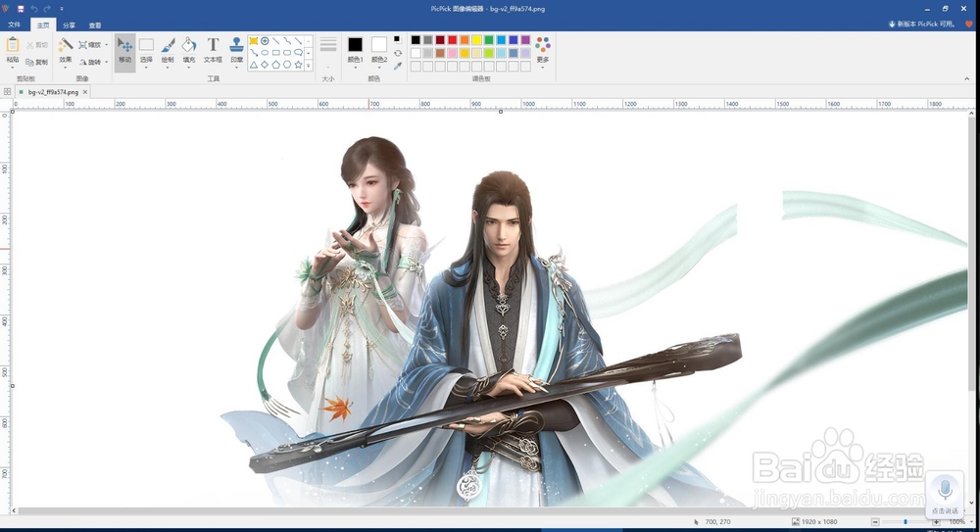Image resolution: width=980 pixels, height=532 pixels.
Task: Pick the ellipse shape in gallery
Action: pyautogui.click(x=265, y=53)
